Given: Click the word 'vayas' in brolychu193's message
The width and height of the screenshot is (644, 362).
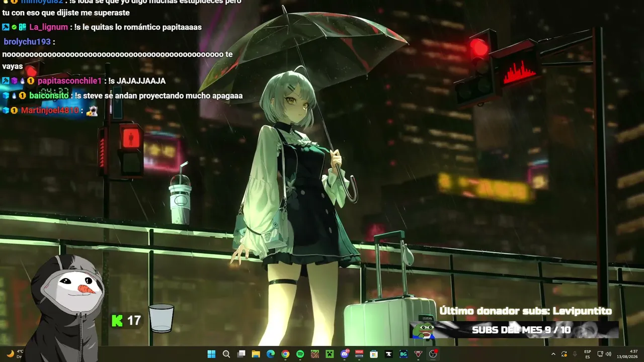Looking at the screenshot, I should [13, 66].
